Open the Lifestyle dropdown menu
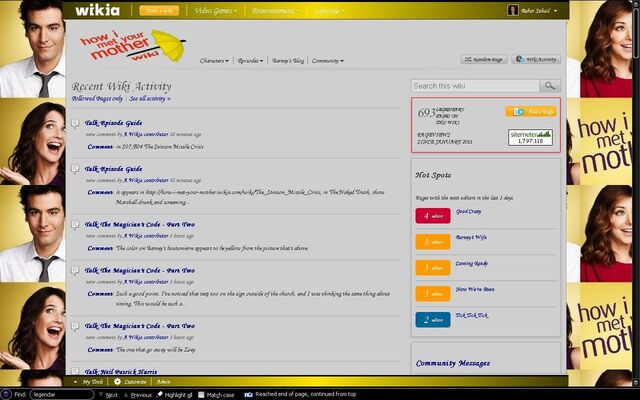The width and height of the screenshot is (640, 400). pos(329,11)
